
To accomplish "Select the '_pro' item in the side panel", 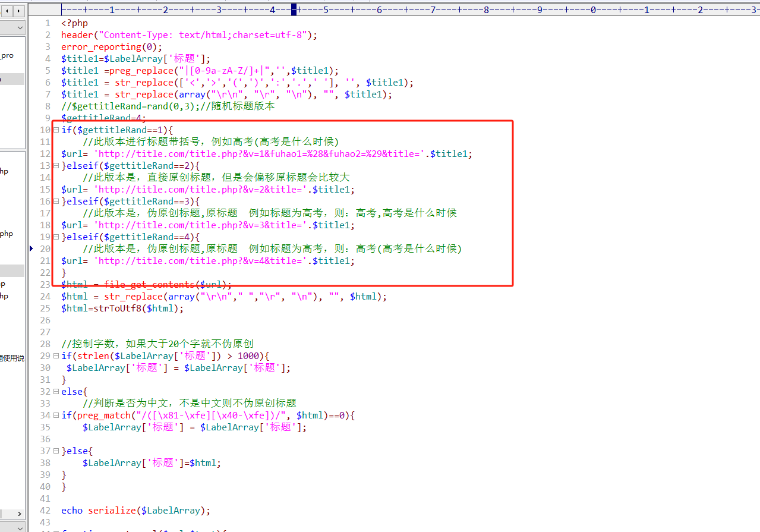I will click(7, 55).
